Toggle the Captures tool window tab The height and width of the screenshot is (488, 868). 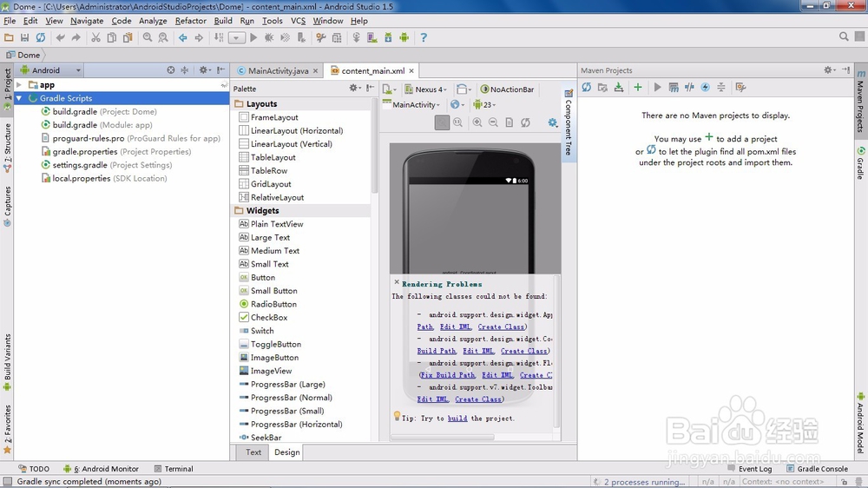tap(7, 206)
